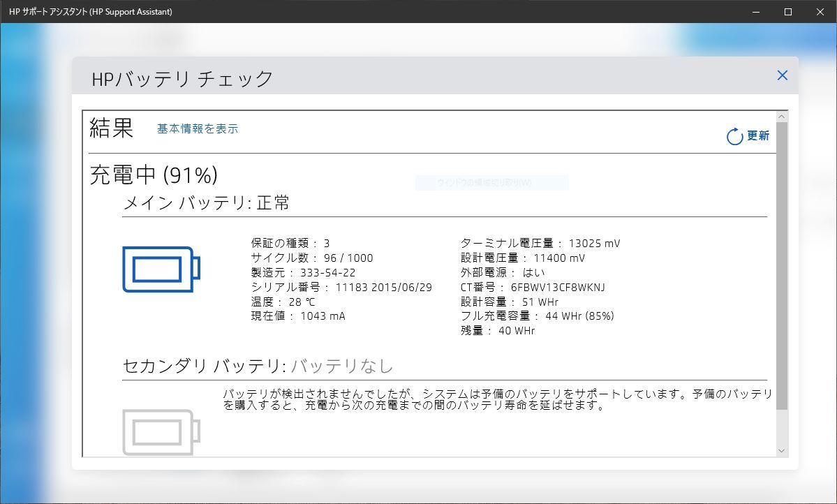Screen dimensions: 837x504
Task: Click the 結果 heading
Action: coord(112,128)
